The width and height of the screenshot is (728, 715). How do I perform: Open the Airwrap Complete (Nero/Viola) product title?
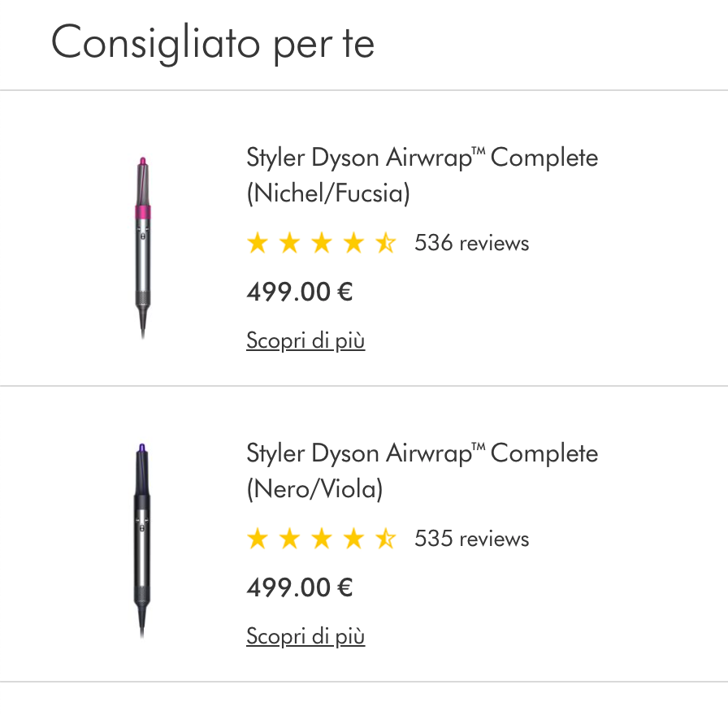click(x=422, y=470)
